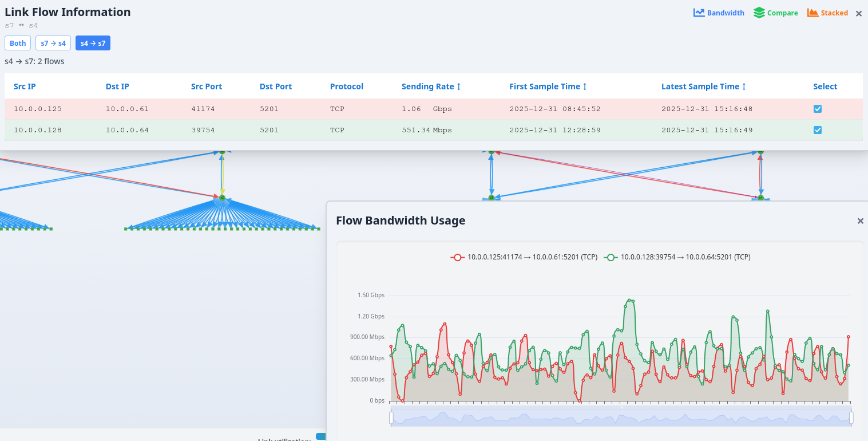Click the central hub switch node in left topology

click(x=223, y=198)
